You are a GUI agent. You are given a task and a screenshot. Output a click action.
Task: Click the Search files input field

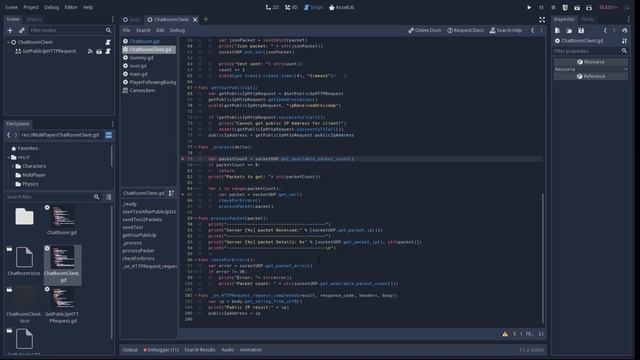pyautogui.click(x=49, y=197)
